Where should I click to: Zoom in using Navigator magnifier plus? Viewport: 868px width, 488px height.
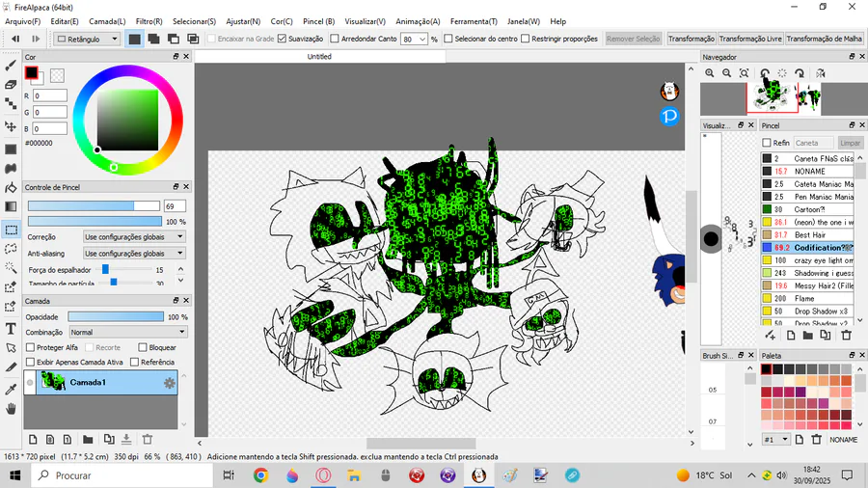coord(710,73)
